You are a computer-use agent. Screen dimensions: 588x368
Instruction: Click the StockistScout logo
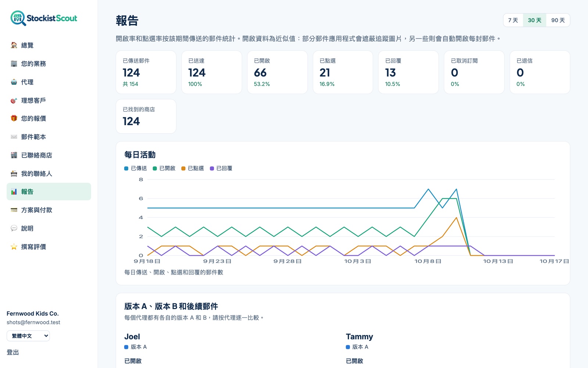[x=44, y=18]
